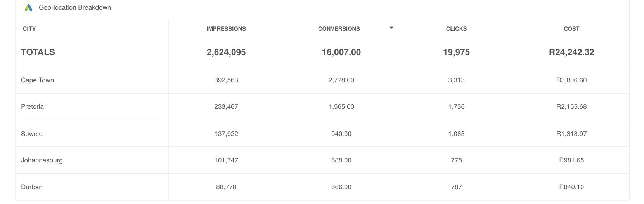
Task: Click the Conversions column header
Action: (x=339, y=29)
